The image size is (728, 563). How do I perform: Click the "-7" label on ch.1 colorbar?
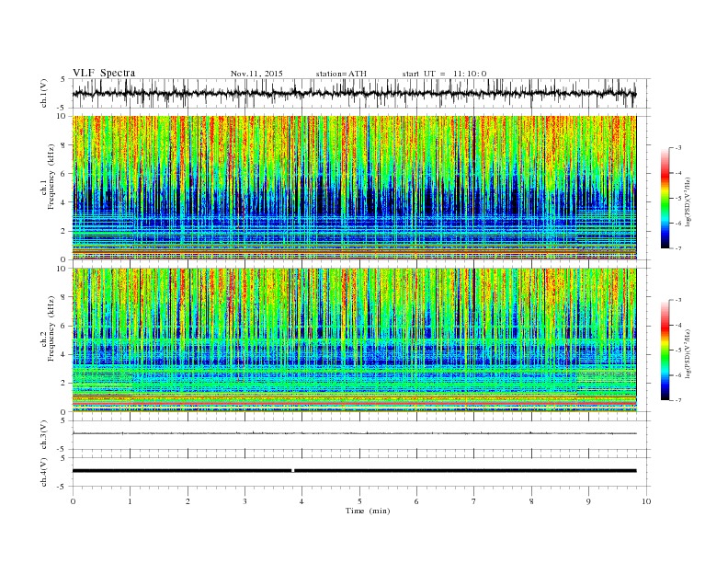point(678,248)
